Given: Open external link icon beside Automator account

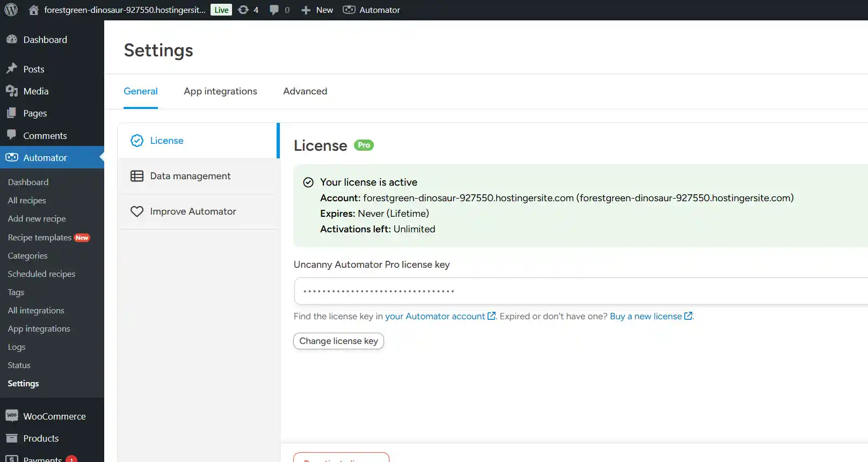Looking at the screenshot, I should [x=491, y=316].
